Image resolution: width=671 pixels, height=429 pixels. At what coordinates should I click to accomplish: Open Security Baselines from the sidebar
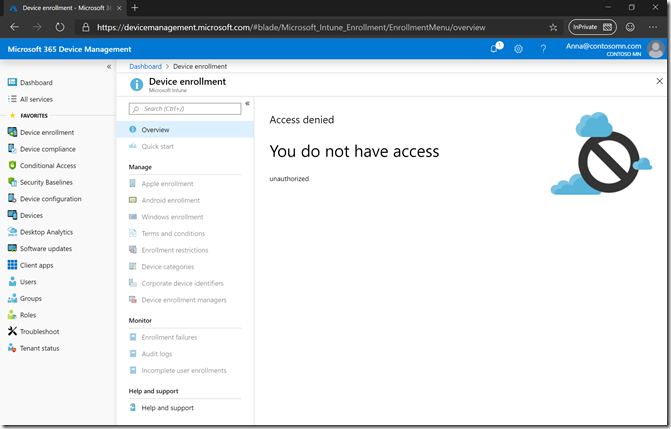pos(46,182)
